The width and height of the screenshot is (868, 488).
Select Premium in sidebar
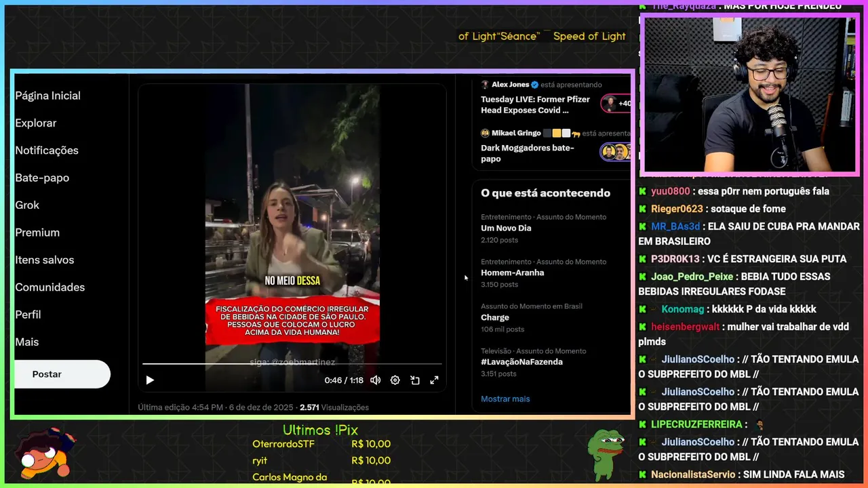37,232
